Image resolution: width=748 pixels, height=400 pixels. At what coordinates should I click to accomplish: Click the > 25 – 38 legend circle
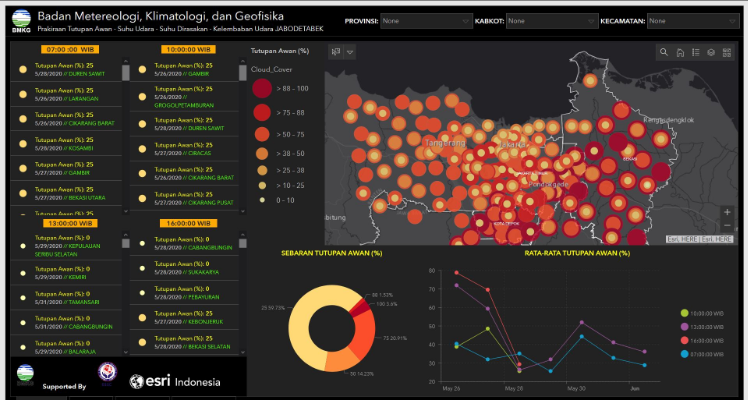(262, 170)
